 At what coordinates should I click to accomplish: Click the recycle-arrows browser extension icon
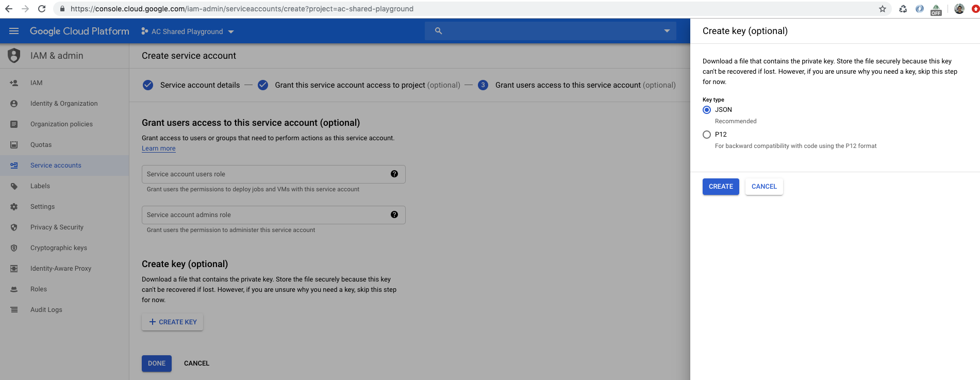903,9
